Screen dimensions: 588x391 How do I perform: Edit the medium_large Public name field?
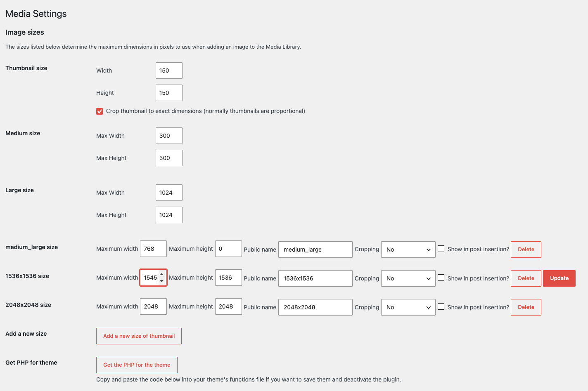tap(315, 250)
